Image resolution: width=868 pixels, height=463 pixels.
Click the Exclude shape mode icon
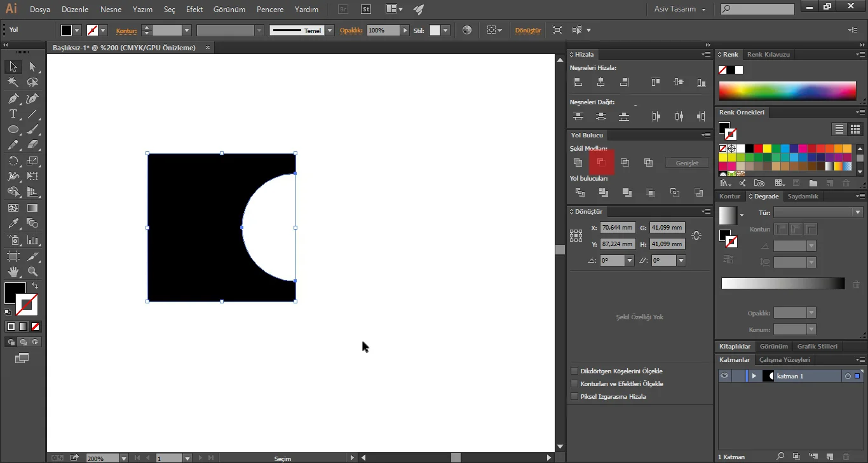coord(648,163)
